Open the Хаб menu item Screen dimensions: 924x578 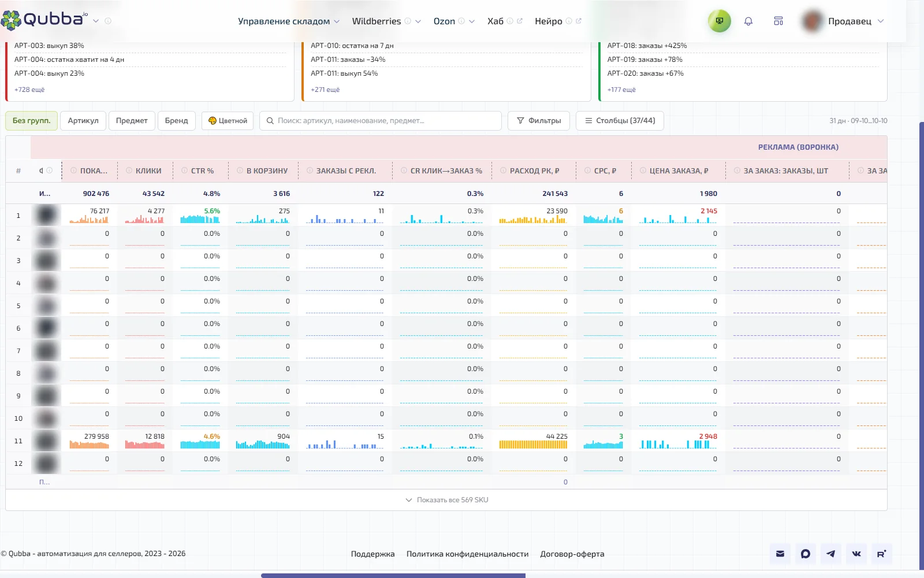click(495, 21)
